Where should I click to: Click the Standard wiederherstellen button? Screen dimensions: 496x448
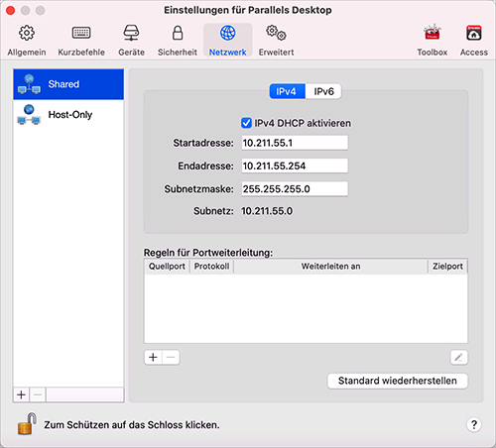398,381
